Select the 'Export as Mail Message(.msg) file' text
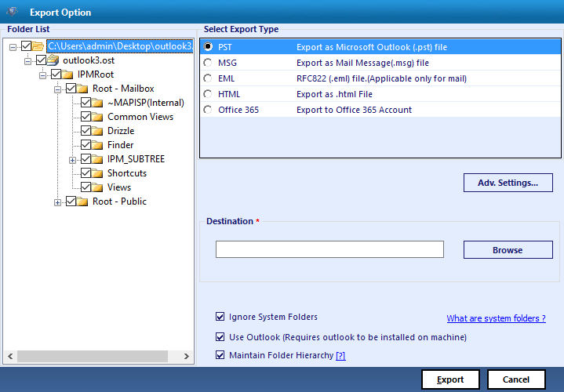Viewport: 564px width, 392px height. tap(362, 63)
